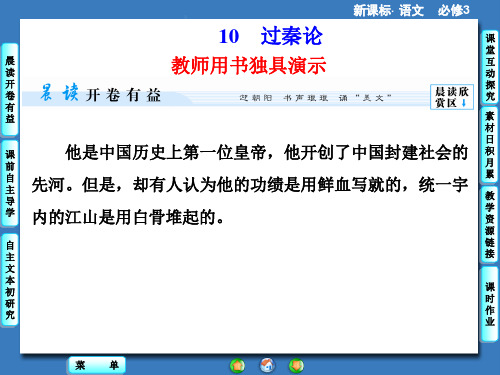This screenshot has height=375, width=500.
Task: Select the 自主文本初研究 side tab
Action: (x=10, y=280)
